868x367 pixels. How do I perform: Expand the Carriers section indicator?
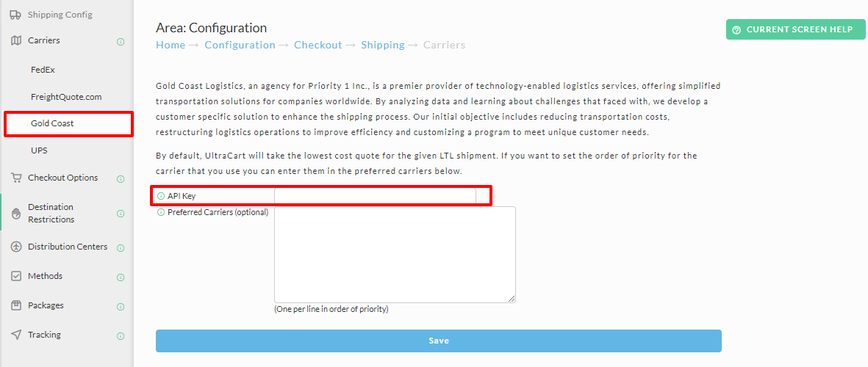click(x=121, y=41)
